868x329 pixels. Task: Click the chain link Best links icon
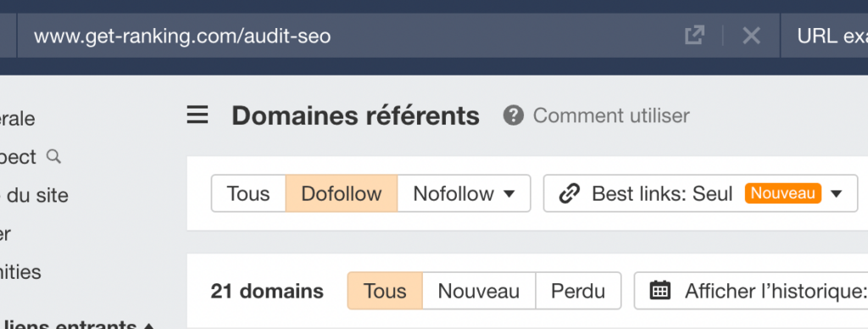coord(569,193)
